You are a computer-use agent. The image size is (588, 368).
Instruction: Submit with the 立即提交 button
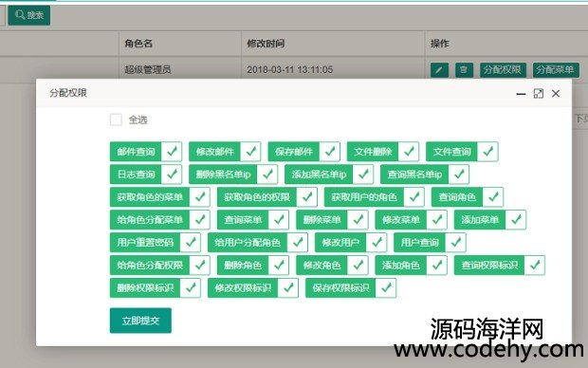coord(140,321)
